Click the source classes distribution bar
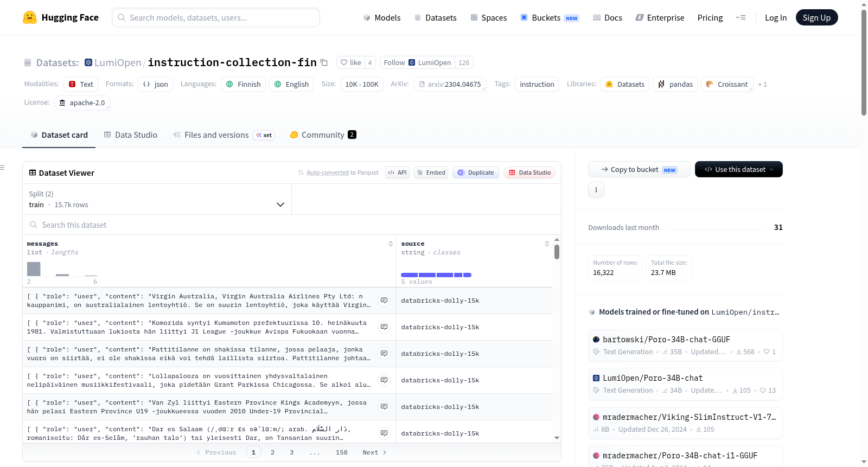The height and width of the screenshot is (467, 868). (436, 275)
